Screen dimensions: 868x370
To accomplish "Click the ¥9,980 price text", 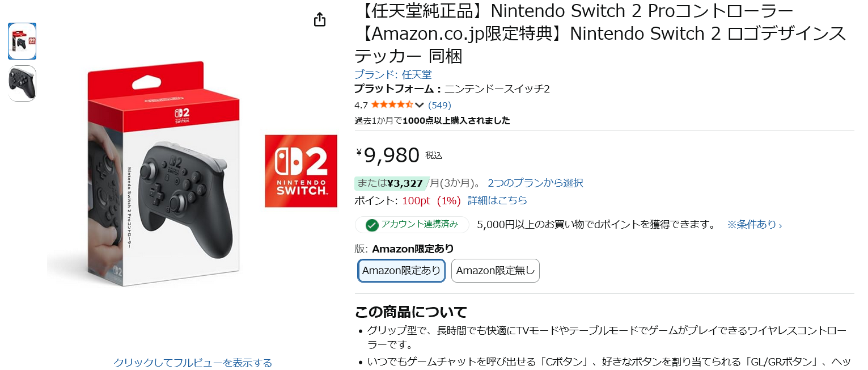I will tap(391, 155).
